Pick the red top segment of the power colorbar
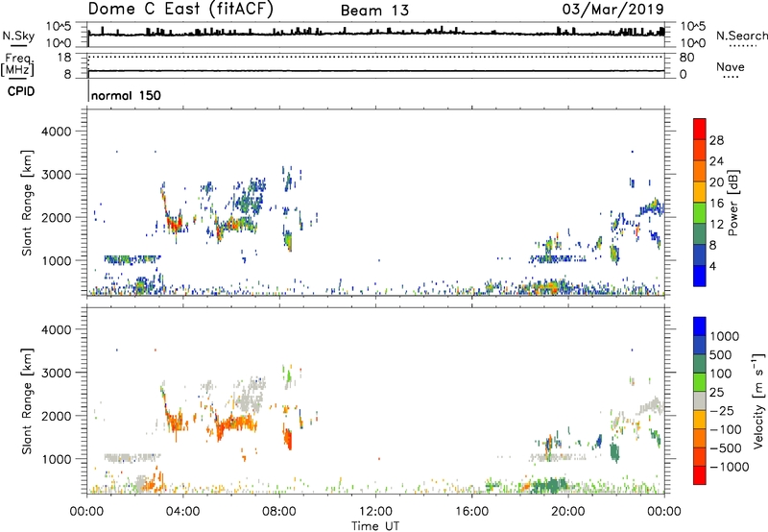This screenshot has width=768, height=532. [700, 130]
